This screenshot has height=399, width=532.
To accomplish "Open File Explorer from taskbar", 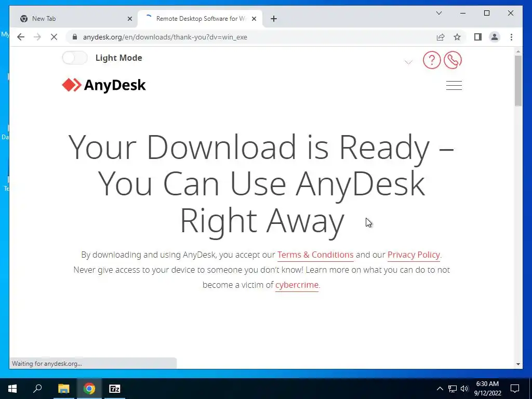I will tap(63, 389).
